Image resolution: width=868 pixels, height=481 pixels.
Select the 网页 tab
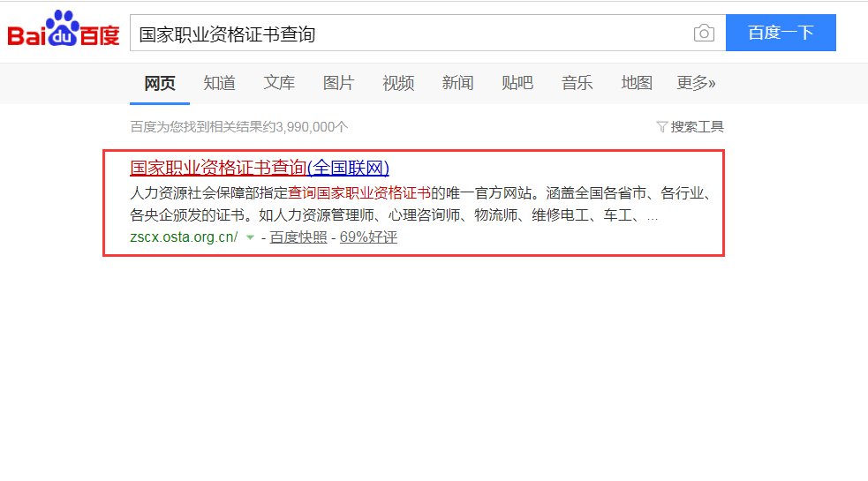pyautogui.click(x=160, y=83)
